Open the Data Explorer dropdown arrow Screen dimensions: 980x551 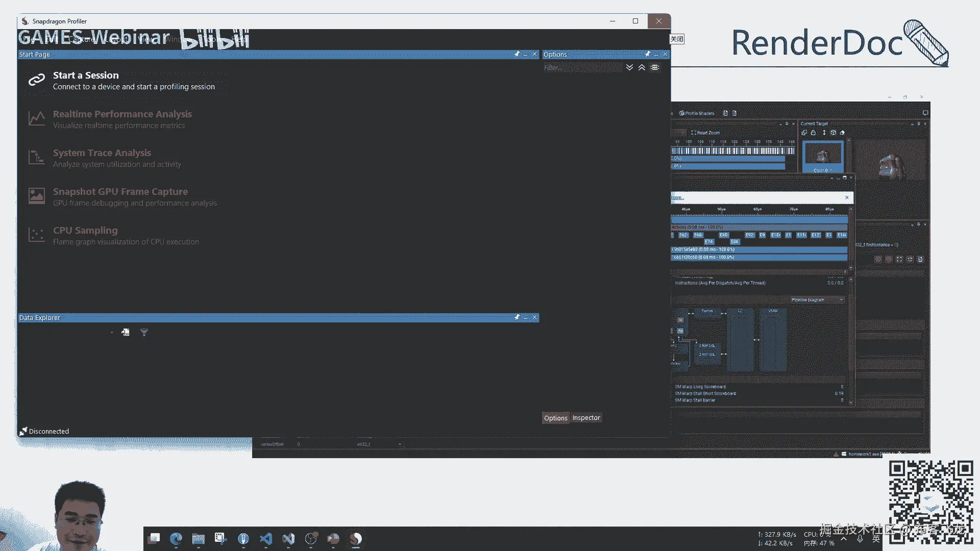pos(112,333)
